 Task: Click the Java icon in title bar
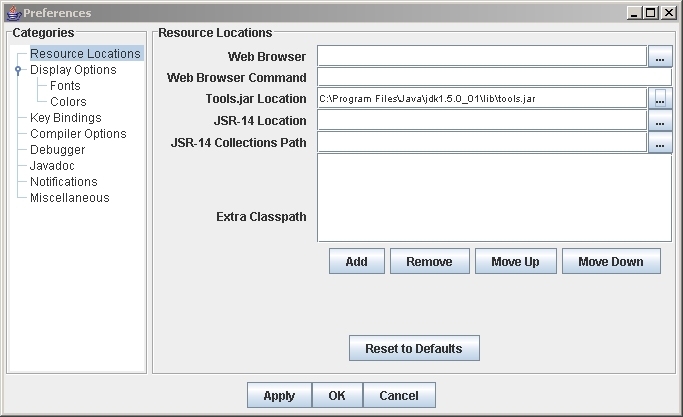[12, 13]
